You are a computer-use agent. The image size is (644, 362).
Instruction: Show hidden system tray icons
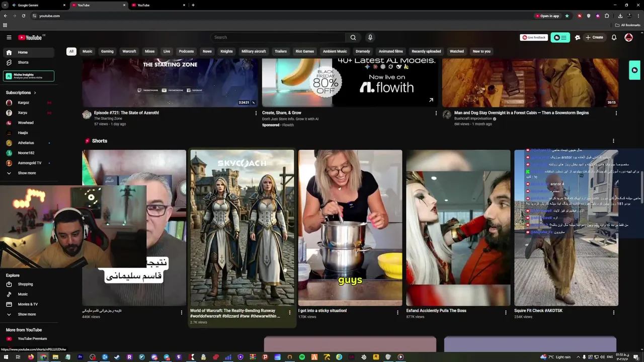(578, 357)
